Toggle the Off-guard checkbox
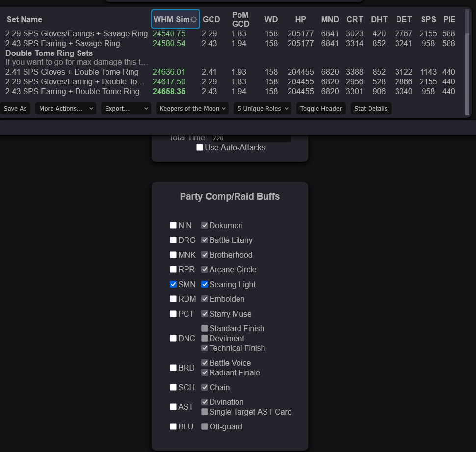Image resolution: width=476 pixels, height=452 pixels. [205, 426]
